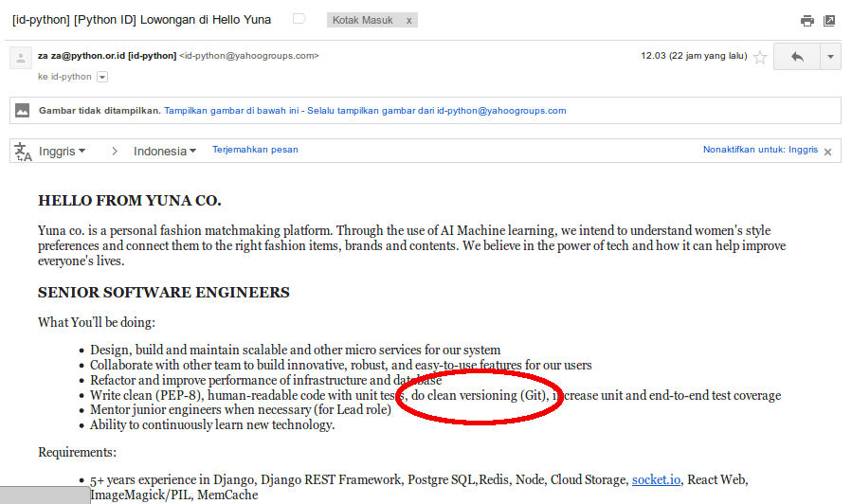The width and height of the screenshot is (852, 504).
Task: Reply using the arrow button
Action: [x=797, y=57]
